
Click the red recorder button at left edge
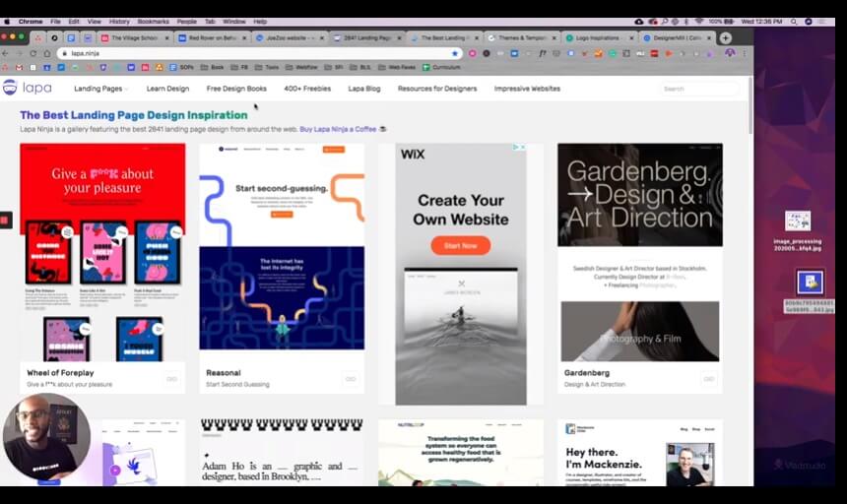pos(5,220)
